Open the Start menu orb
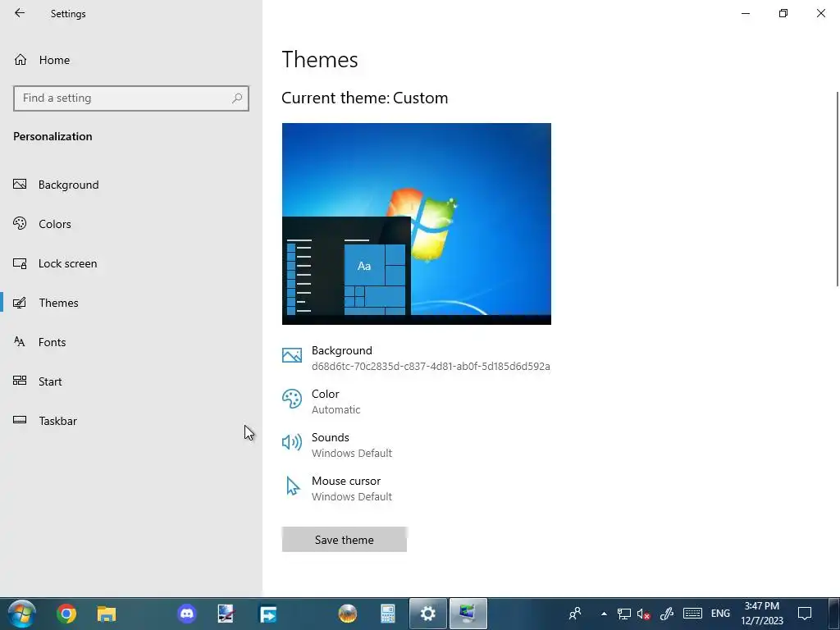The width and height of the screenshot is (840, 630). point(22,614)
